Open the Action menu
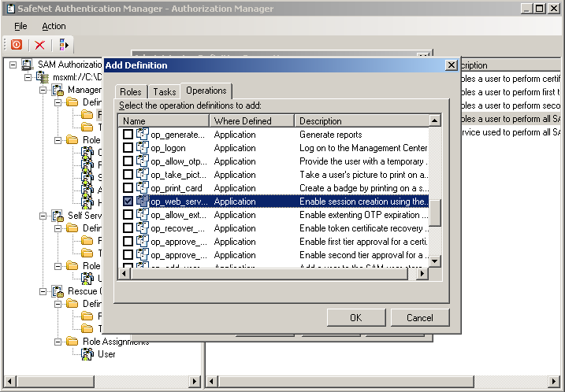This screenshot has width=565, height=392. (x=54, y=26)
